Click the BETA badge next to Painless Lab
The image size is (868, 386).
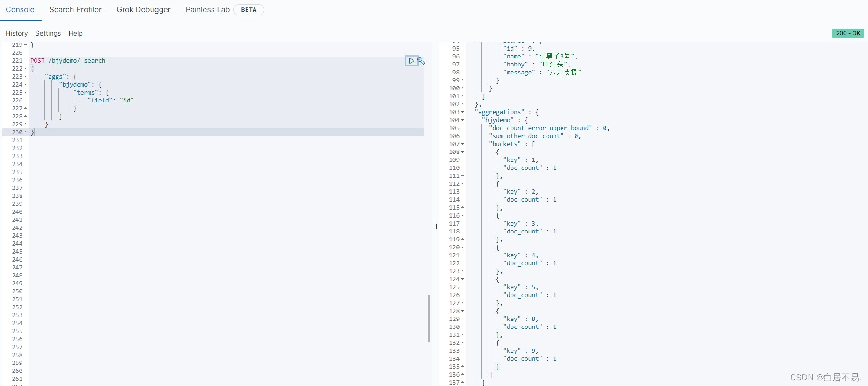point(249,10)
